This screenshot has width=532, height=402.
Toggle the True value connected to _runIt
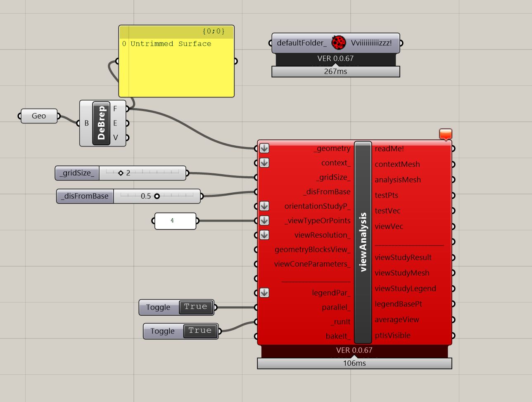200,331
